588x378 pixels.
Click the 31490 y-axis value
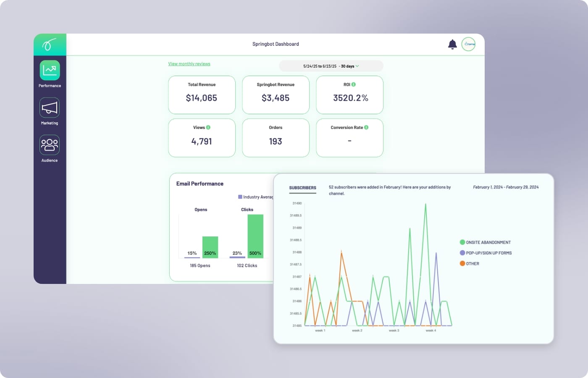297,203
